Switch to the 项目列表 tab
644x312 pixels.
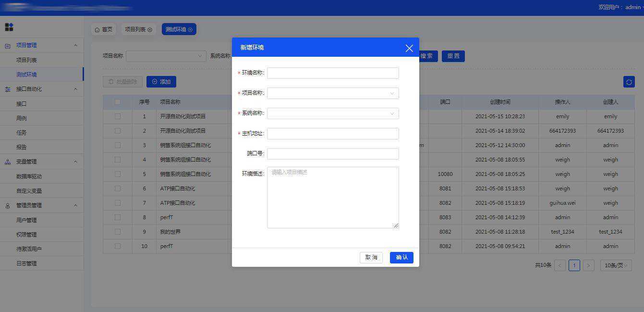[x=138, y=29]
